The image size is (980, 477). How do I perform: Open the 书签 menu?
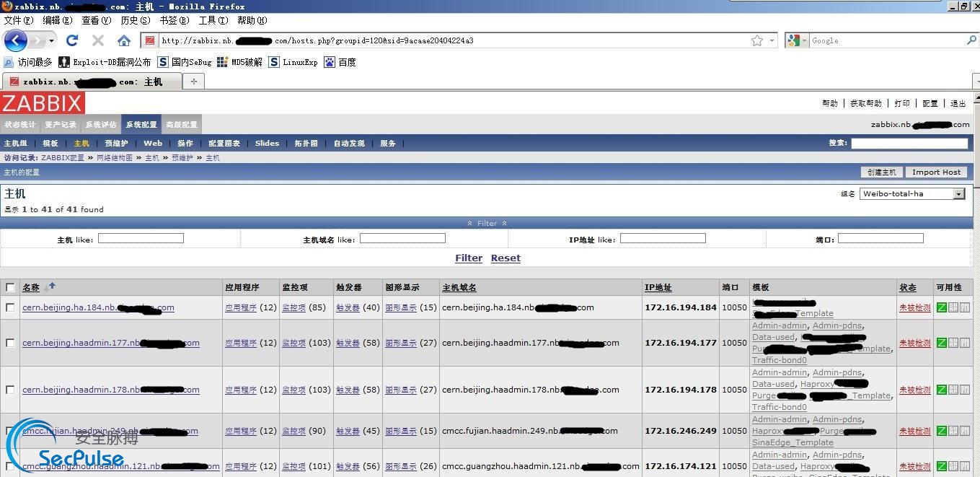point(174,20)
